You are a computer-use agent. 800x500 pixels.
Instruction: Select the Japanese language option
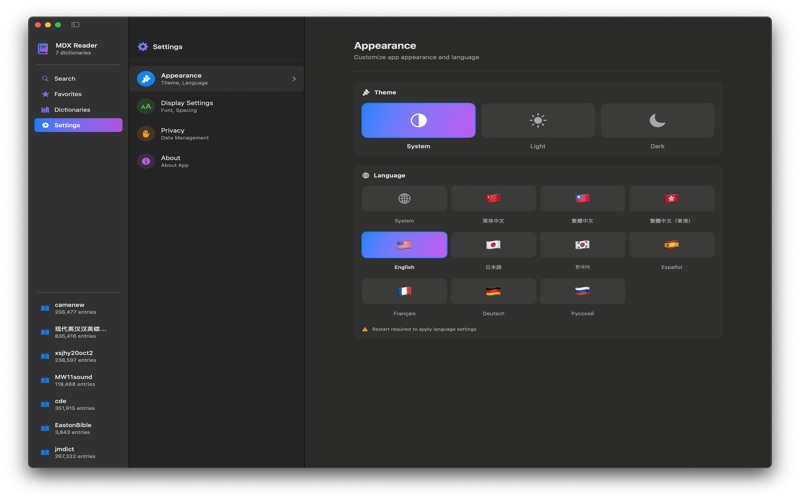pyautogui.click(x=493, y=245)
